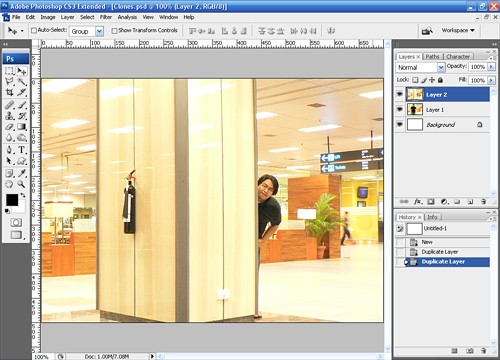This screenshot has width=500, height=360.
Task: Open the Filter menu
Action: (106, 17)
